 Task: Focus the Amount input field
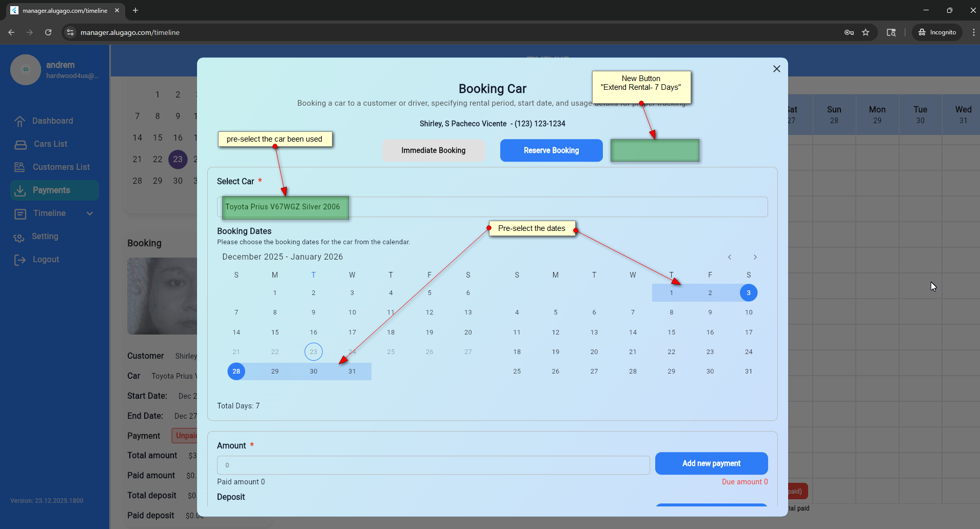click(x=433, y=465)
